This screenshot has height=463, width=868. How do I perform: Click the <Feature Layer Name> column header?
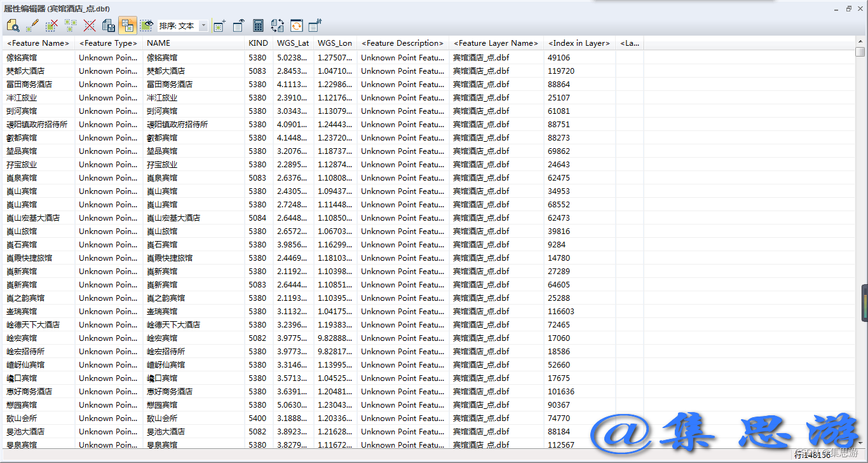tap(496, 43)
